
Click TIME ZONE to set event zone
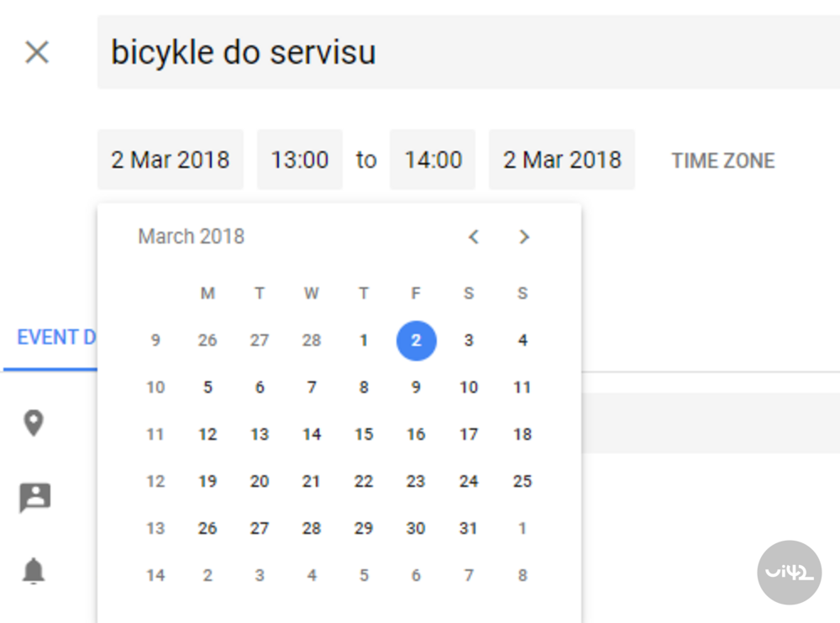click(x=722, y=160)
